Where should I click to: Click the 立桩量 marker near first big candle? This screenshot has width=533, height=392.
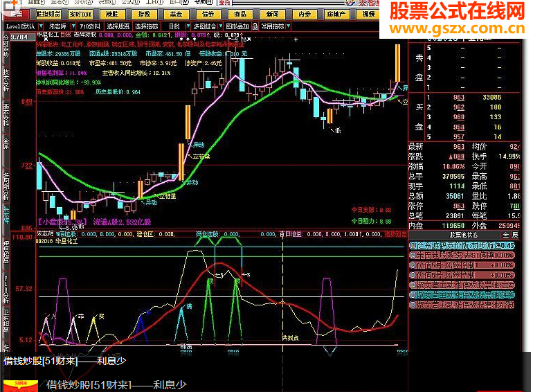point(200,157)
